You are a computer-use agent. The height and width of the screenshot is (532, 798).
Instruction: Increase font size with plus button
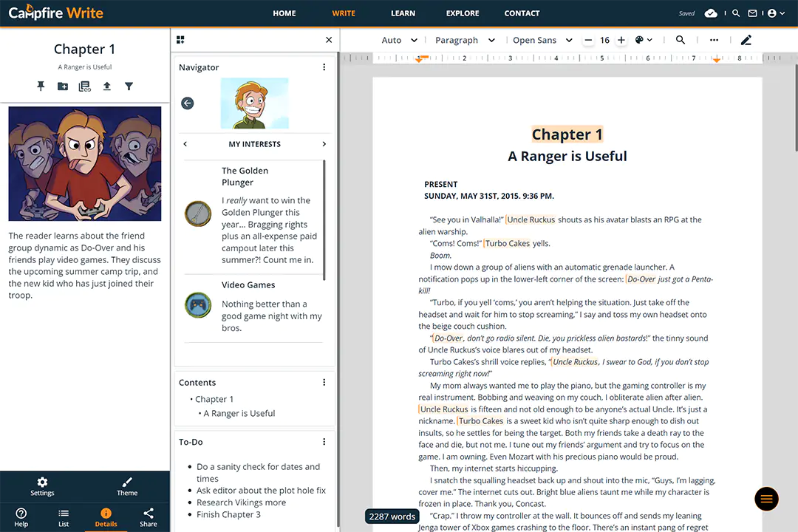tap(621, 40)
